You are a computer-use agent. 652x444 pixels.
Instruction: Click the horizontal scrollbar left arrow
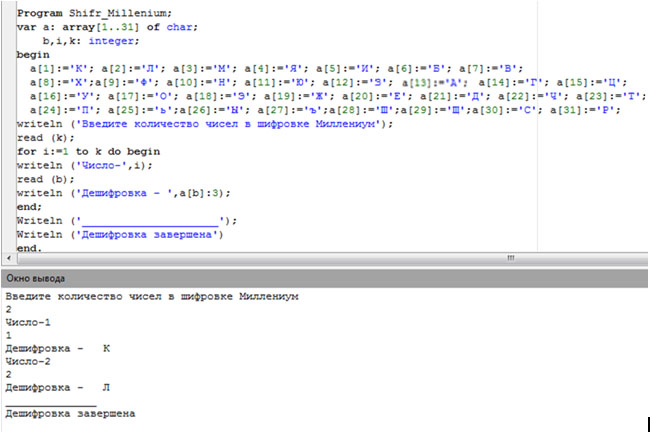click(x=8, y=258)
